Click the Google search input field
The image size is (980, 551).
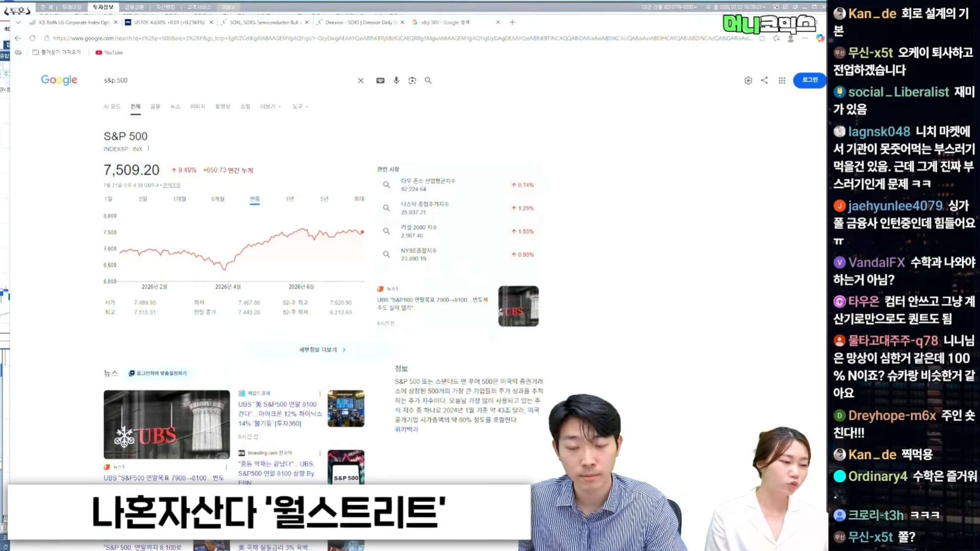click(x=227, y=81)
